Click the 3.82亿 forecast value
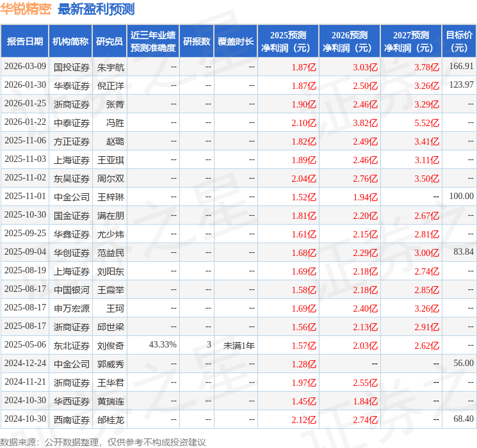 pos(365,123)
